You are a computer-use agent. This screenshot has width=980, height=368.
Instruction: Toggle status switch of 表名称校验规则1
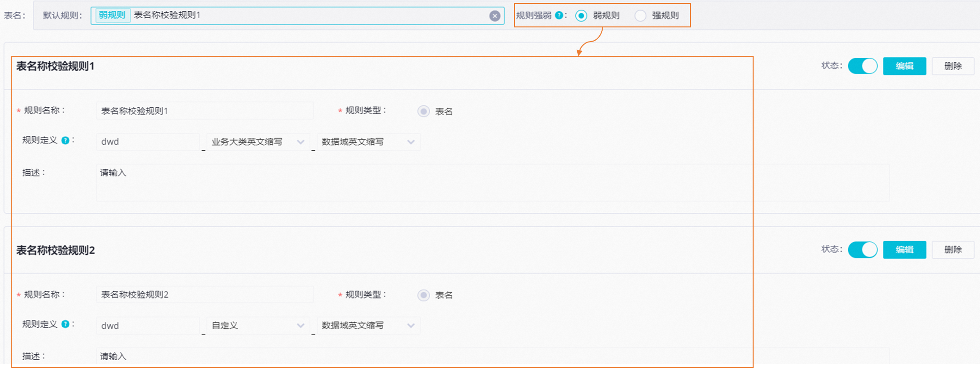click(862, 66)
